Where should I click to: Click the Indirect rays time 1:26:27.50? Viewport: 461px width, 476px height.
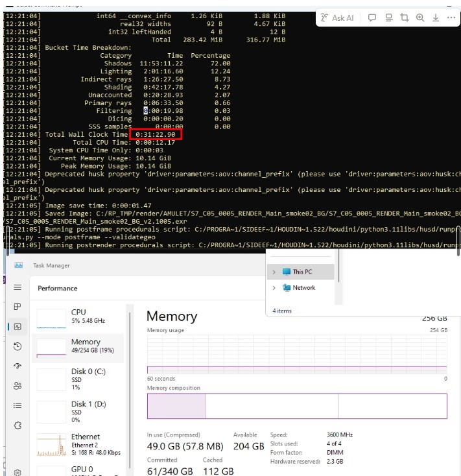163,79
